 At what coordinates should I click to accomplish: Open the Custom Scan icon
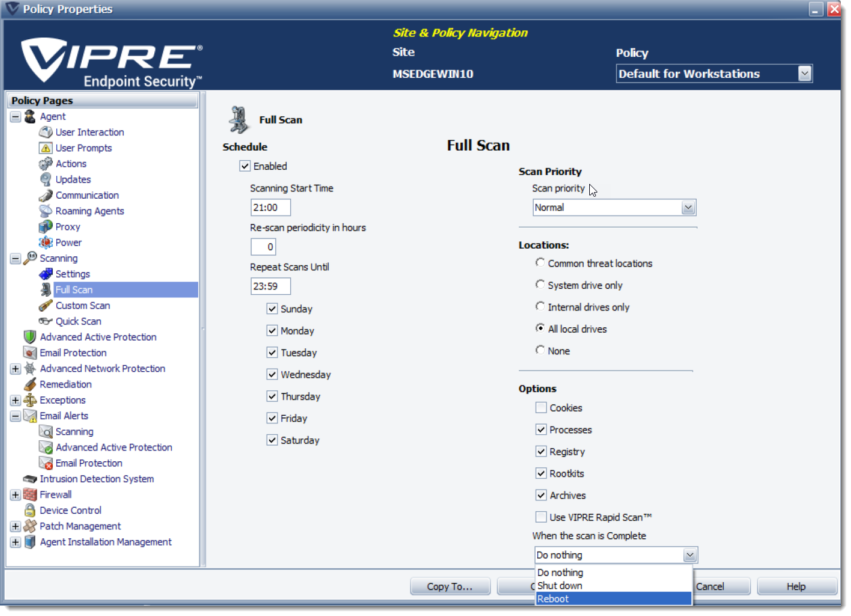[x=46, y=305]
